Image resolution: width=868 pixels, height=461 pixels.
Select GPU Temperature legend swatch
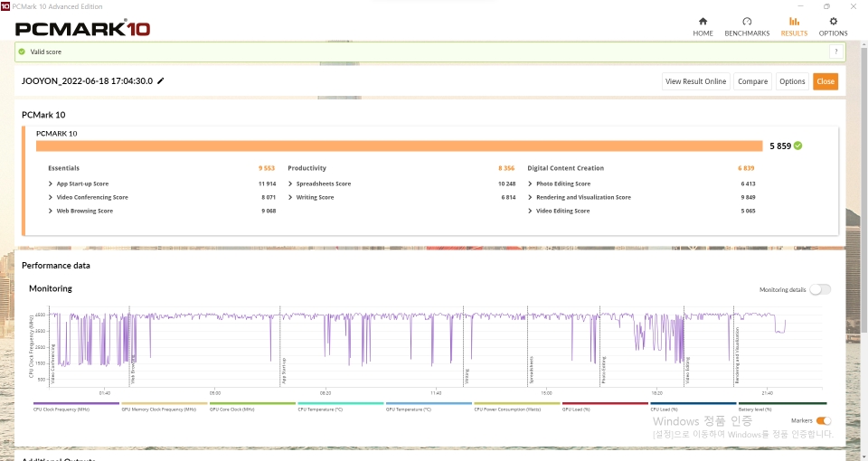click(429, 403)
